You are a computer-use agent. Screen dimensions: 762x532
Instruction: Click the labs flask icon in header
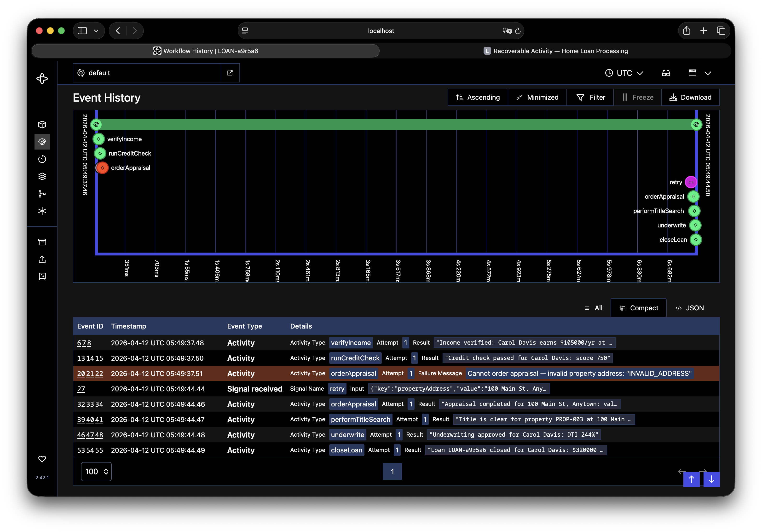666,73
